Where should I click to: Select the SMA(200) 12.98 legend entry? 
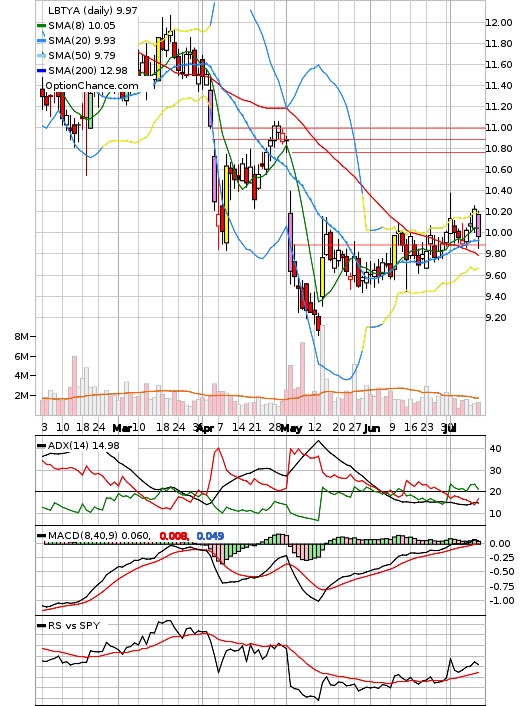[x=88, y=70]
